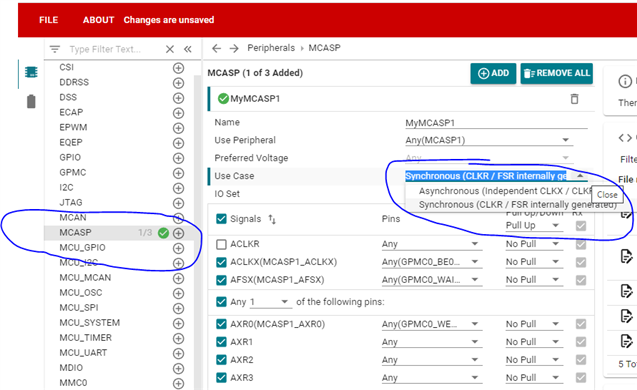Viewport: 637px width, 390px height.
Task: Edit the Name field MyMCASP1
Action: (496, 123)
